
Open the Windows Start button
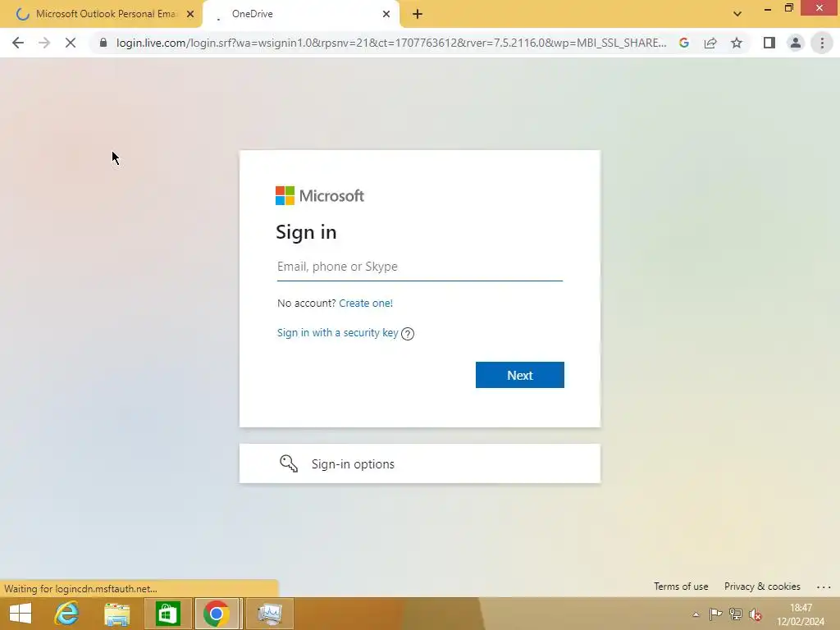21,614
